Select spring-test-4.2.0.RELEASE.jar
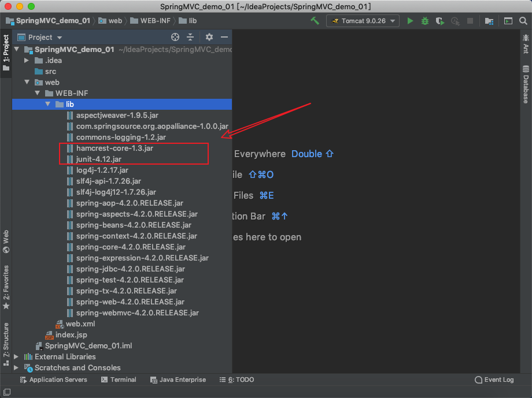The height and width of the screenshot is (398, 532). 125,280
